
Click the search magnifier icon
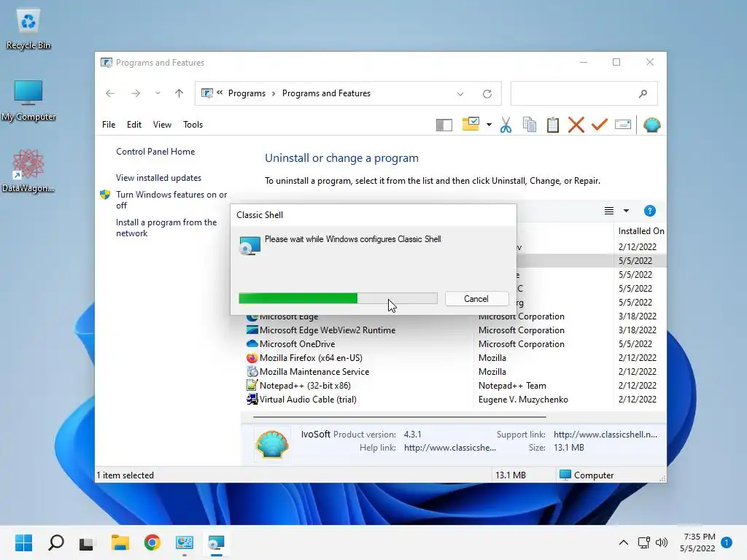643,94
